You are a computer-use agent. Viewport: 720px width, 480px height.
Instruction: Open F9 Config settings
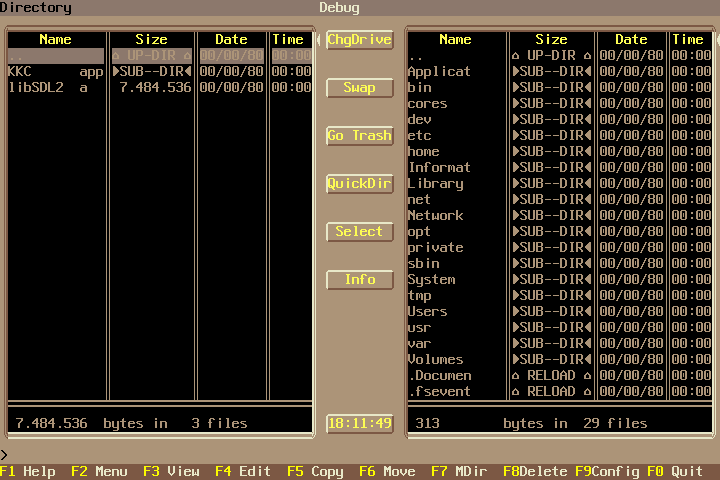coord(607,471)
